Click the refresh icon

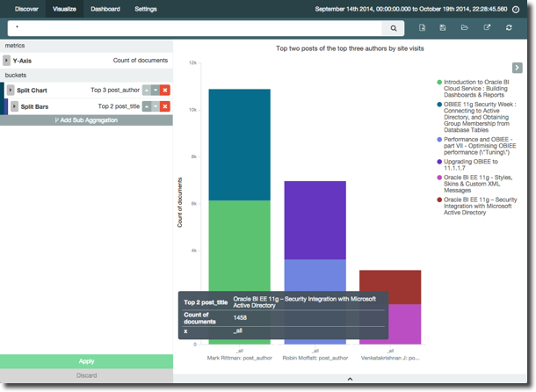(x=510, y=28)
